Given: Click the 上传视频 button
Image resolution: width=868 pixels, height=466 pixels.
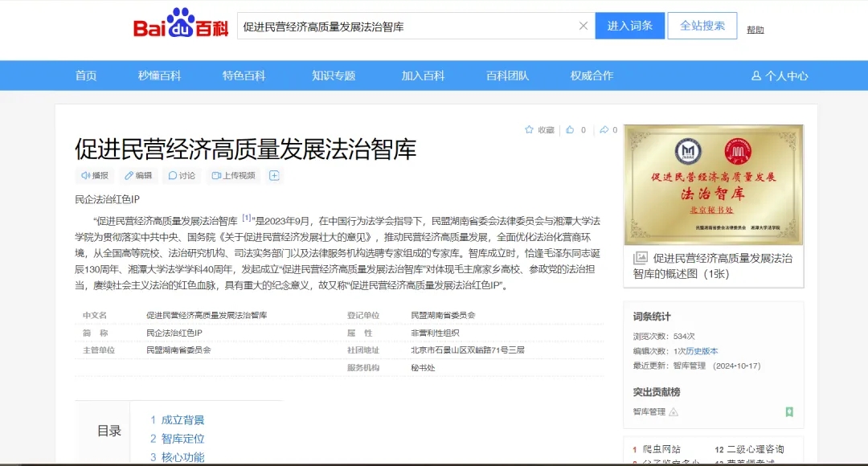Looking at the screenshot, I should pyautogui.click(x=234, y=175).
